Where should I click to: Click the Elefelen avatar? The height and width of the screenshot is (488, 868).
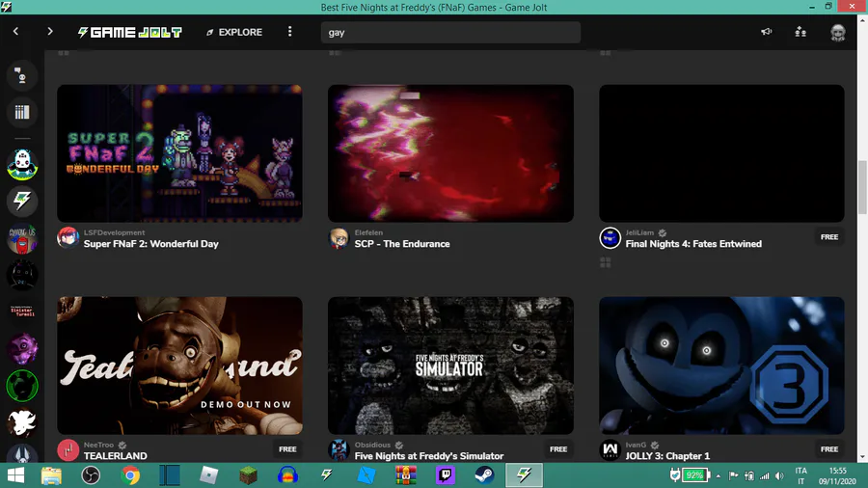339,238
